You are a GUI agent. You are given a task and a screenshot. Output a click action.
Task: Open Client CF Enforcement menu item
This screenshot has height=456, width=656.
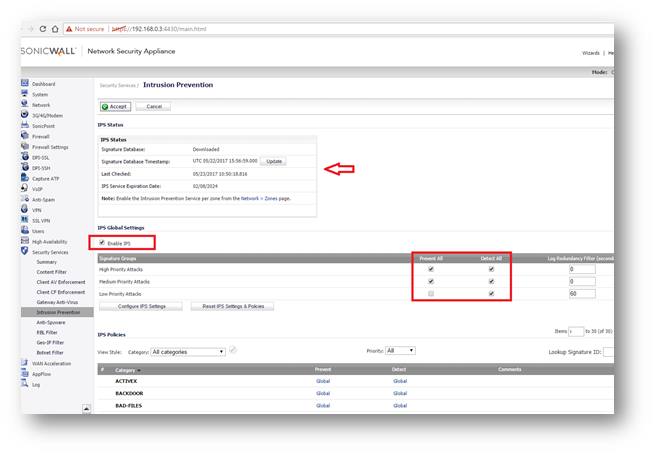click(x=61, y=292)
